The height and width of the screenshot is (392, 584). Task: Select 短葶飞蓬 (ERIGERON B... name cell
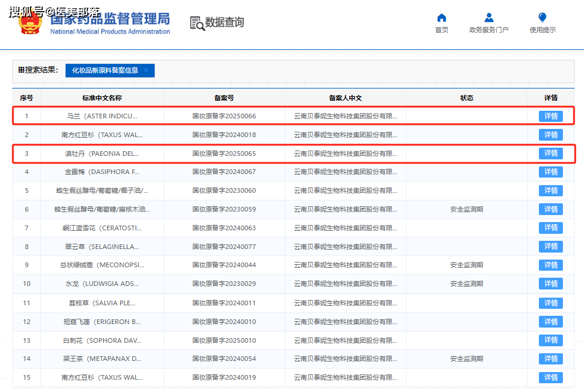click(x=102, y=322)
